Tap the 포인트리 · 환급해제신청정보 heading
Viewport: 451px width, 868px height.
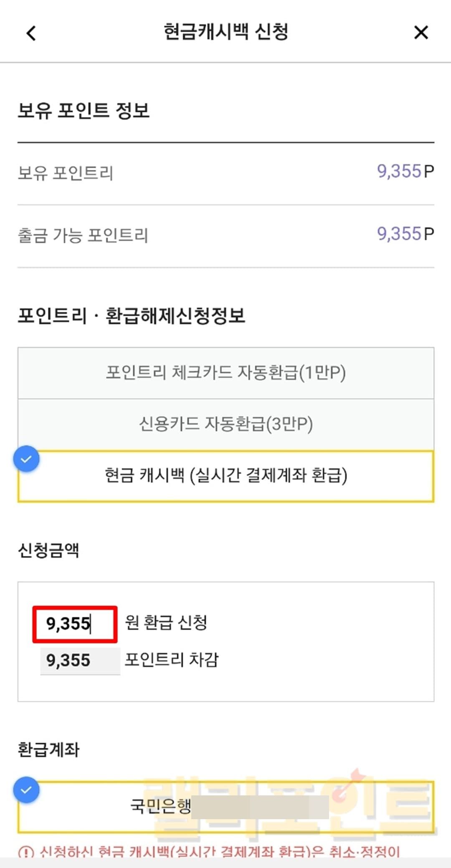click(131, 316)
